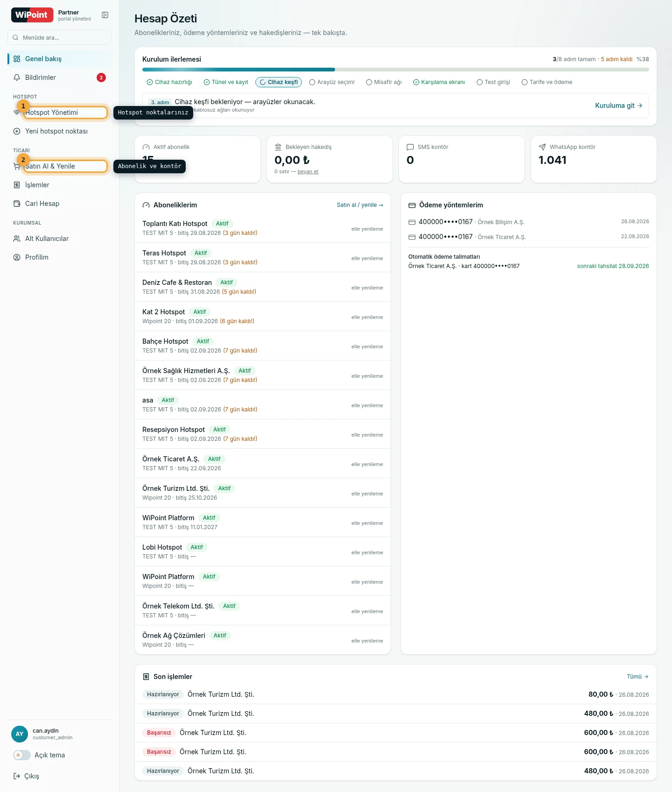Click the bell icon beside Bildirimler
The image size is (672, 792).
(x=17, y=78)
